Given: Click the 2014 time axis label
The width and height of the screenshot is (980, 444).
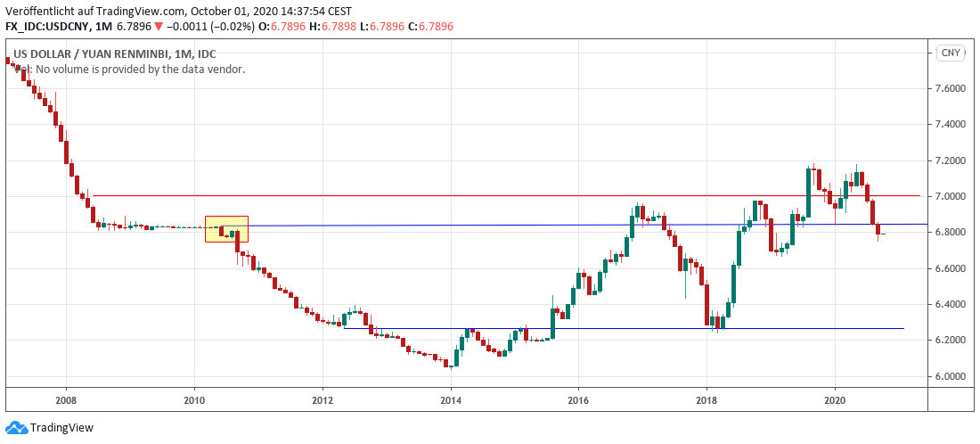Looking at the screenshot, I should pyautogui.click(x=451, y=399).
